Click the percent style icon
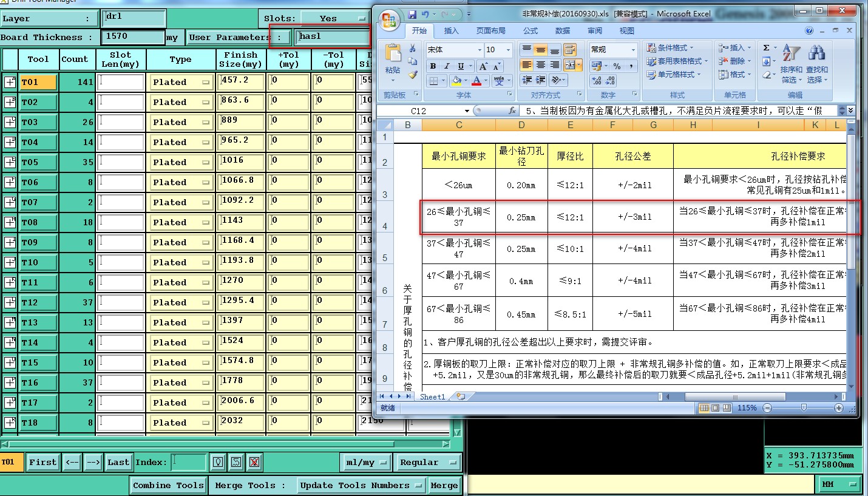Image resolution: width=868 pixels, height=496 pixels. 617,66
